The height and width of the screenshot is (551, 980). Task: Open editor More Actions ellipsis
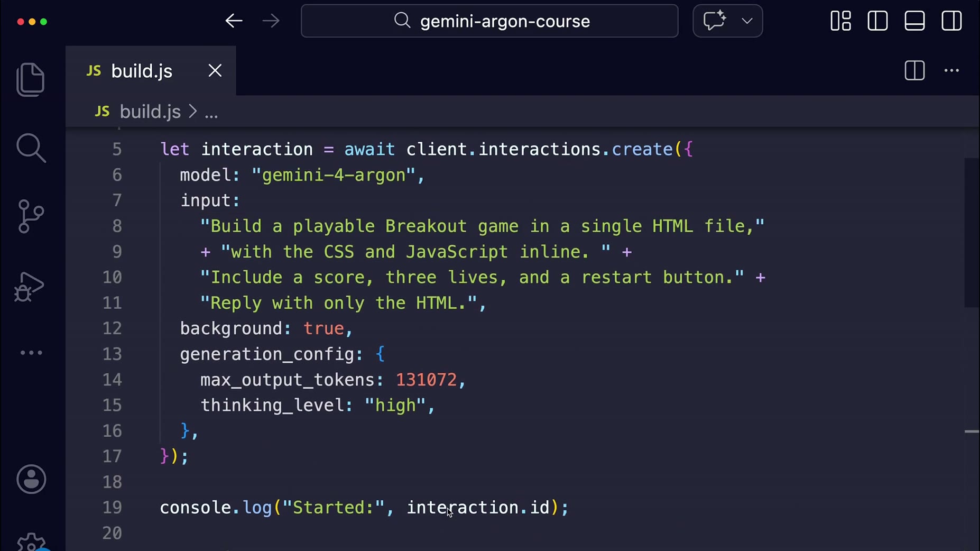click(x=951, y=70)
